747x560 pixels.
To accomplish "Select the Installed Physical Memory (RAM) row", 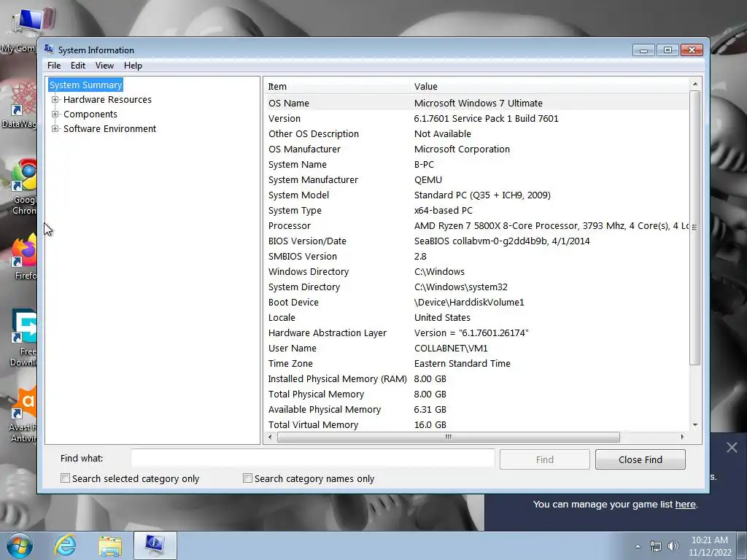I will 476,378.
